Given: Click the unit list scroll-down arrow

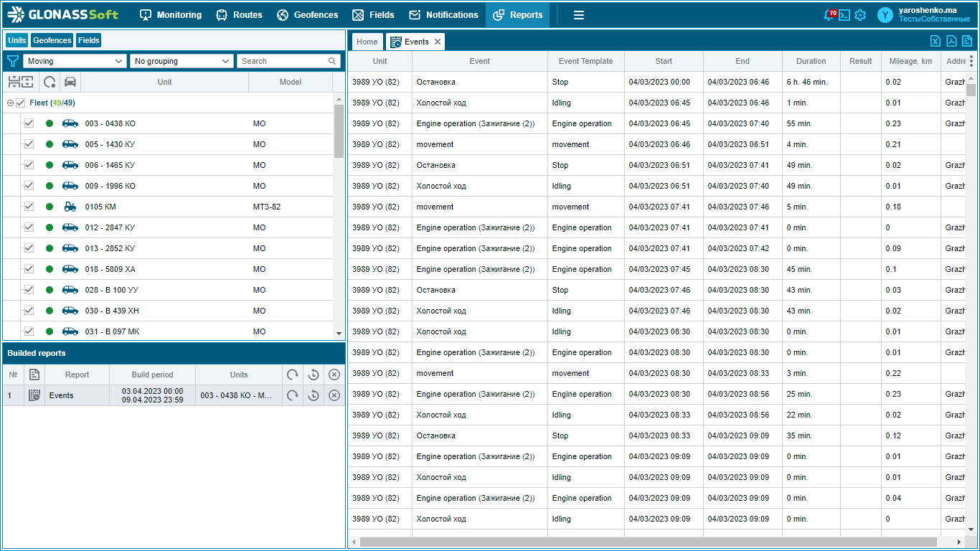Looking at the screenshot, I should click(339, 334).
